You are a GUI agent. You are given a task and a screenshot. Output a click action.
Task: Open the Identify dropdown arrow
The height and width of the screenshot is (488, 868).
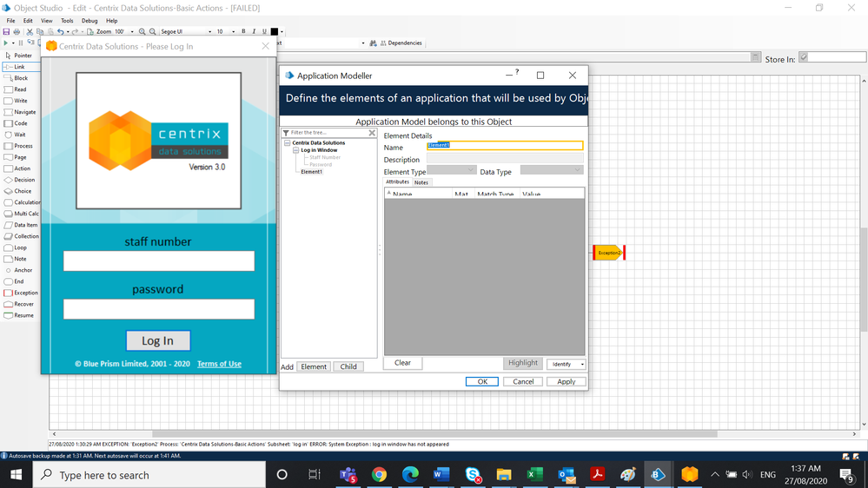(x=582, y=365)
